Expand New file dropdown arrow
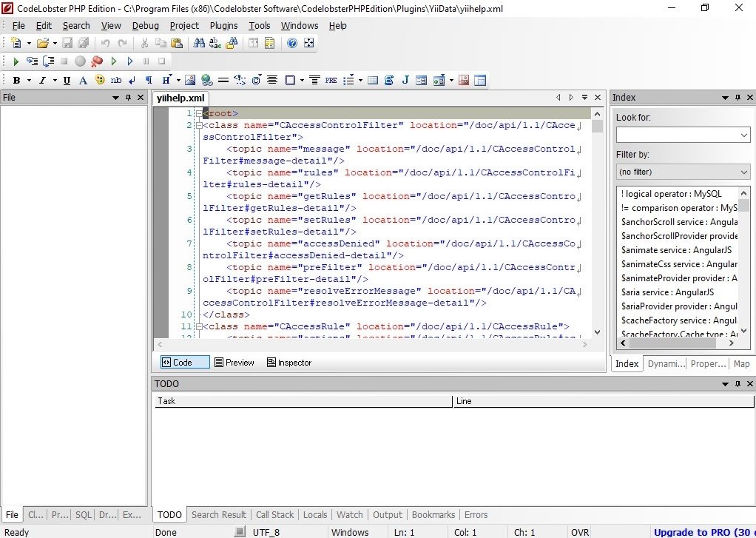Image resolution: width=756 pixels, height=538 pixels. click(x=29, y=43)
